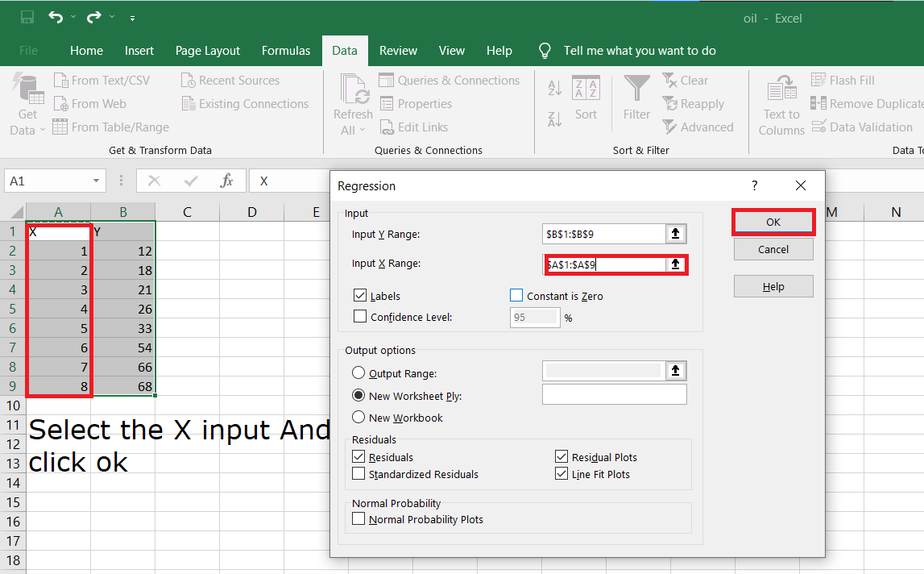Select From Text/CSV import
The width and height of the screenshot is (924, 574).
(x=103, y=80)
